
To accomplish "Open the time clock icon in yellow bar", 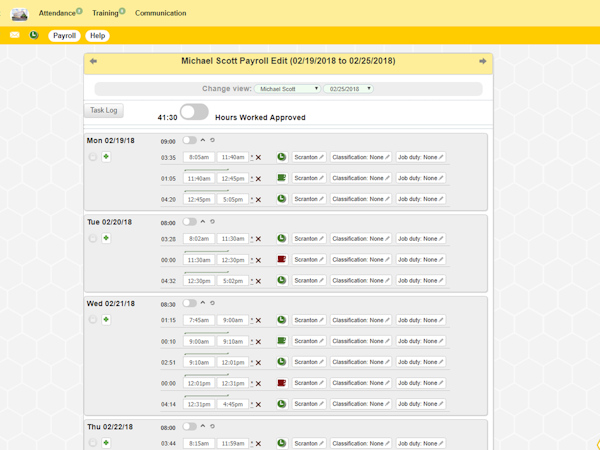I will [34, 35].
